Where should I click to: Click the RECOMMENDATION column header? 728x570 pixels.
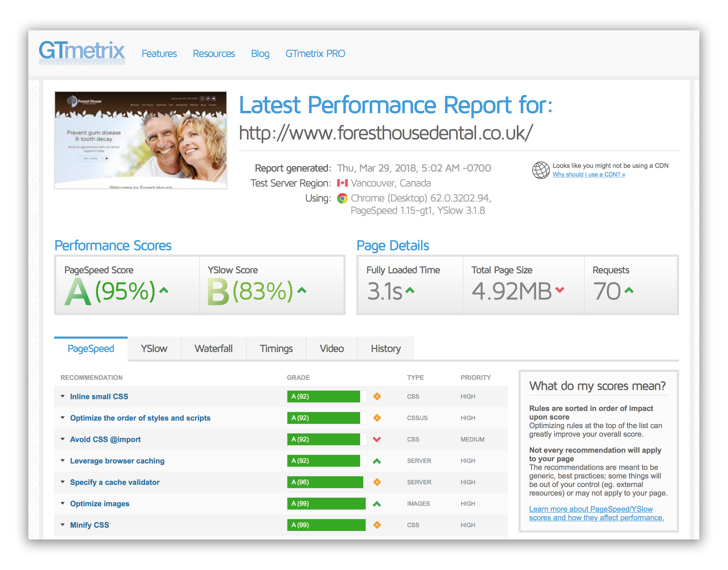click(x=92, y=378)
